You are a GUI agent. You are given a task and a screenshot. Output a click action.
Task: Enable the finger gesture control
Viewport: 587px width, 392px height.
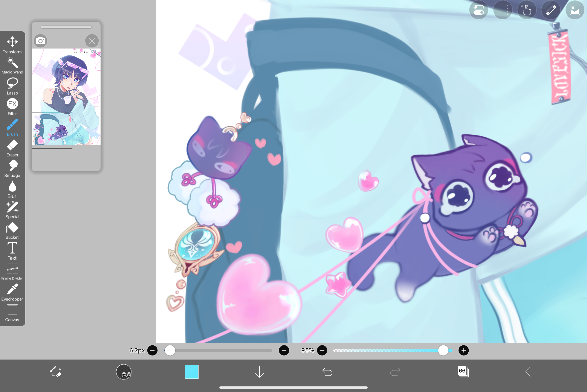(x=527, y=10)
